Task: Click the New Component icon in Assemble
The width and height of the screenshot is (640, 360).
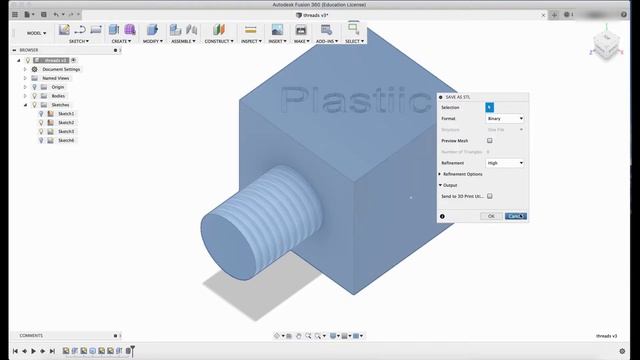Action: [175, 30]
